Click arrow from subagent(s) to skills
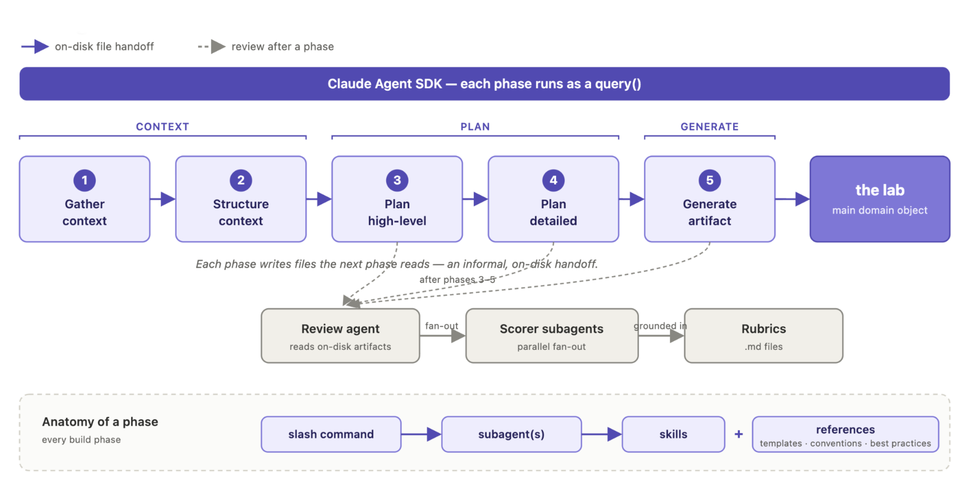 tap(602, 434)
